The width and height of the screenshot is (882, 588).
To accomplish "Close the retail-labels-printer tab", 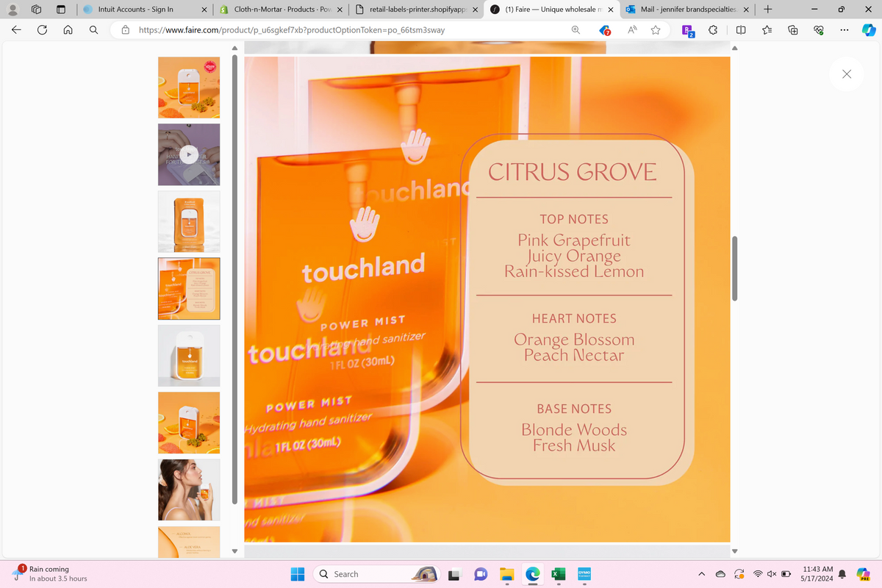I will click(475, 10).
